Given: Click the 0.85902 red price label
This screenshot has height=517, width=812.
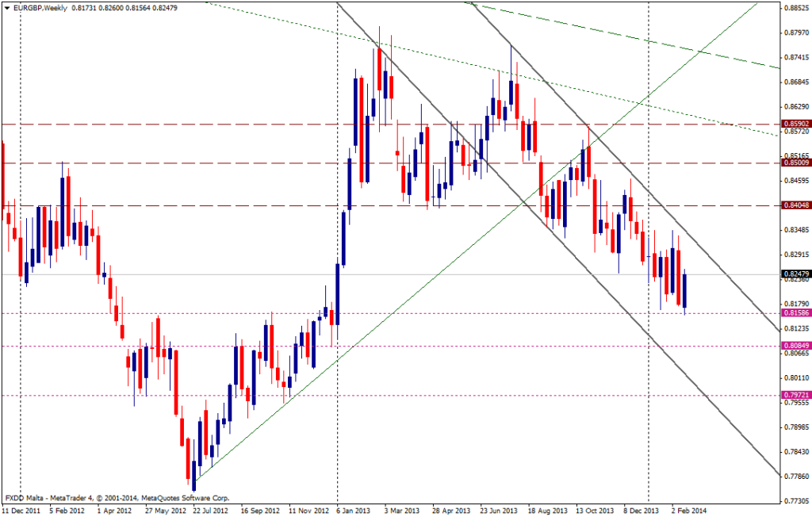Looking at the screenshot, I should pos(795,124).
